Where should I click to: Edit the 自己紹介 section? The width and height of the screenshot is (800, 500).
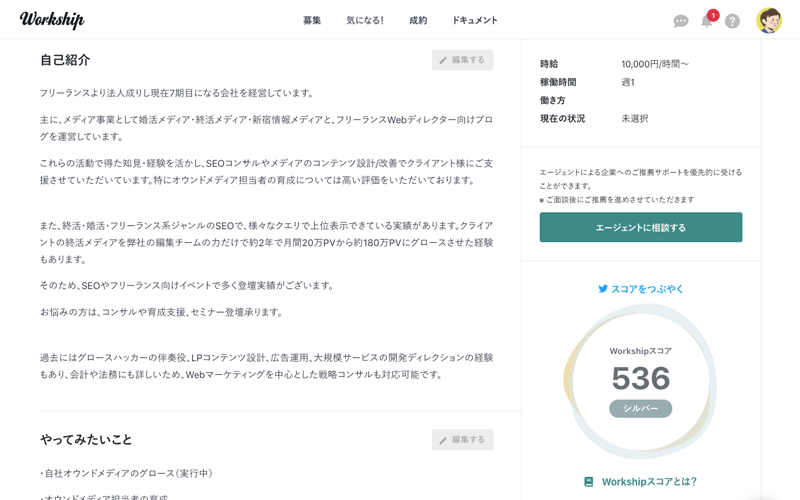(462, 60)
